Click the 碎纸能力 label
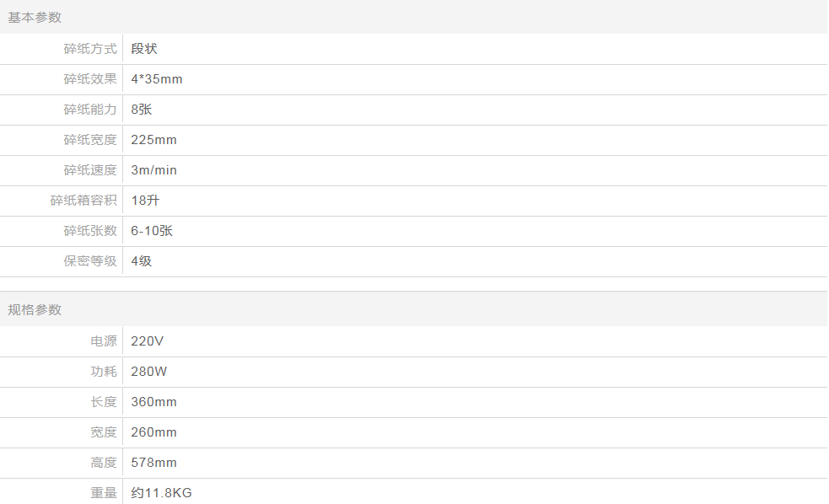The width and height of the screenshot is (829, 504). point(90,110)
